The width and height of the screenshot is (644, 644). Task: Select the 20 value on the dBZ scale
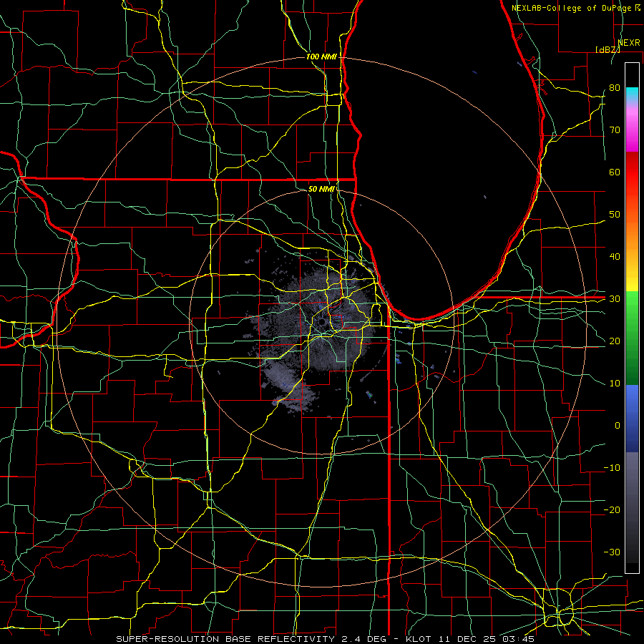click(x=615, y=341)
